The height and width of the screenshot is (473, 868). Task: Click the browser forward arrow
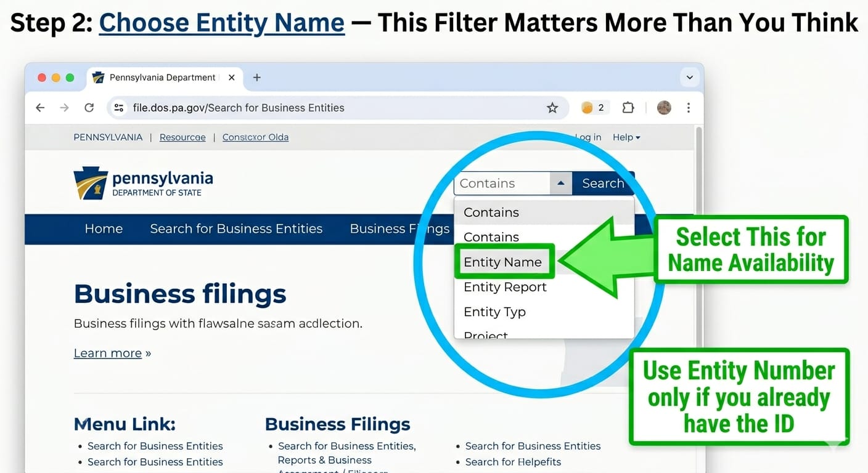(x=64, y=108)
